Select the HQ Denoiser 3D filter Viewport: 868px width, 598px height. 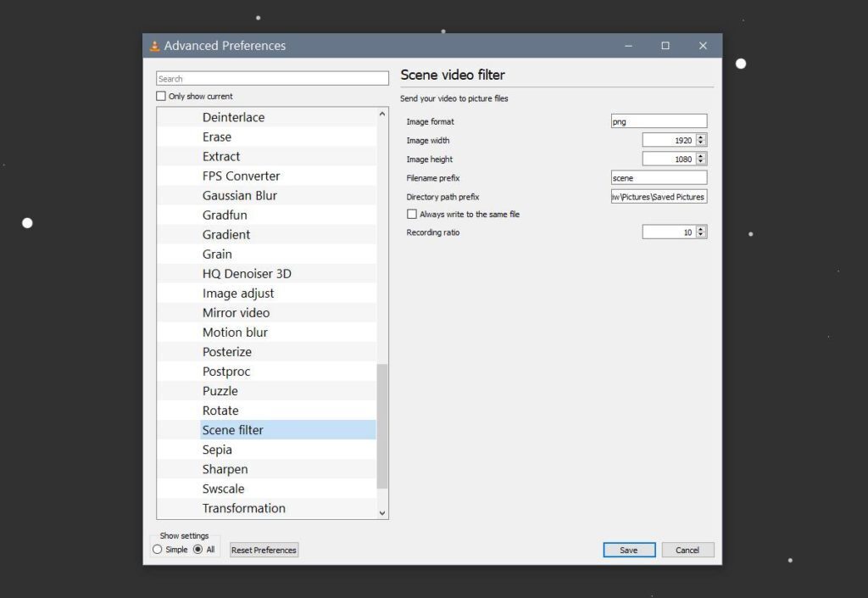point(247,273)
